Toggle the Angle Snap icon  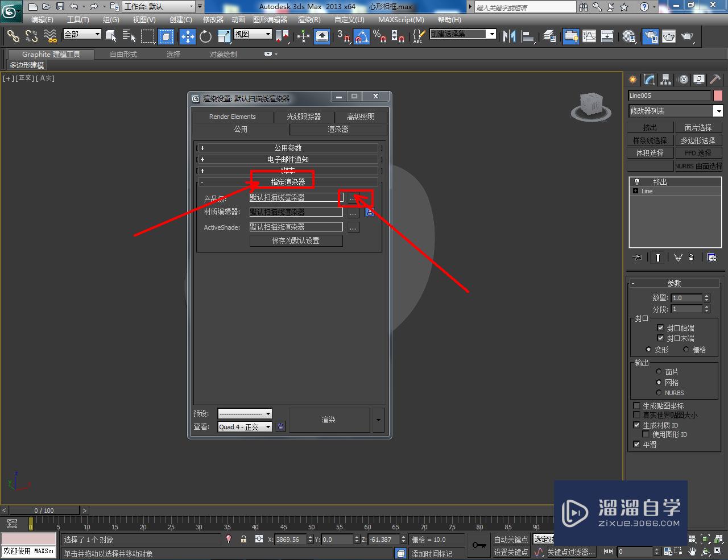pos(362,36)
